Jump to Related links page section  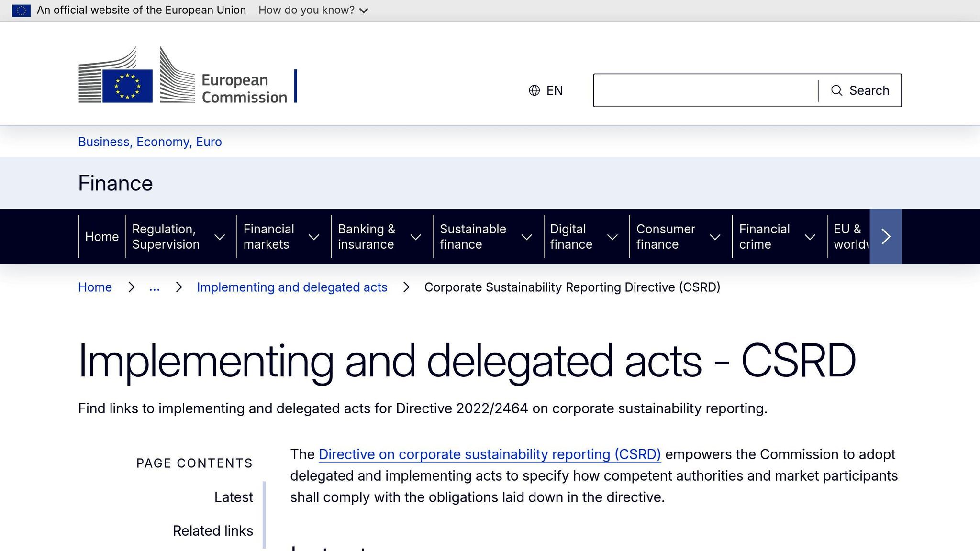[x=212, y=531]
